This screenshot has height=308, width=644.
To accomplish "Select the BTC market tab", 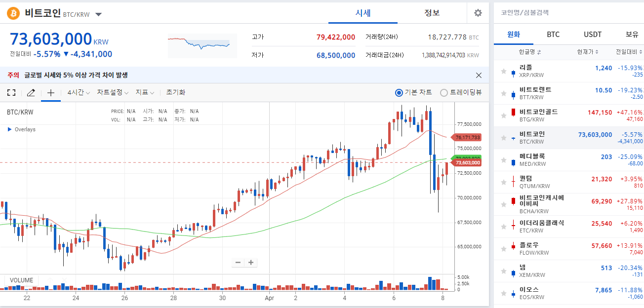I will 553,35.
